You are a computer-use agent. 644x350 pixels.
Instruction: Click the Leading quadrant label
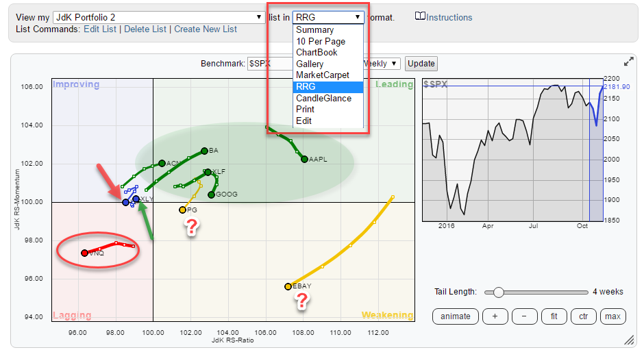pos(395,84)
